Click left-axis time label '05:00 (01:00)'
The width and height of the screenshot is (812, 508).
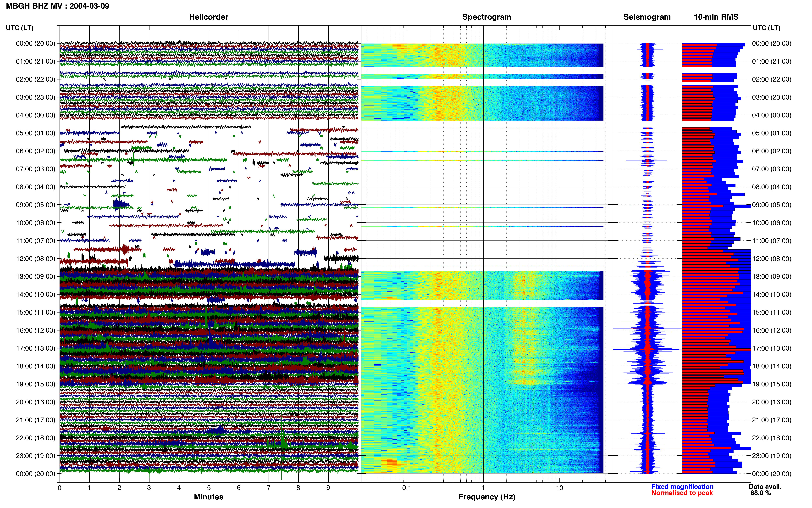pos(36,133)
